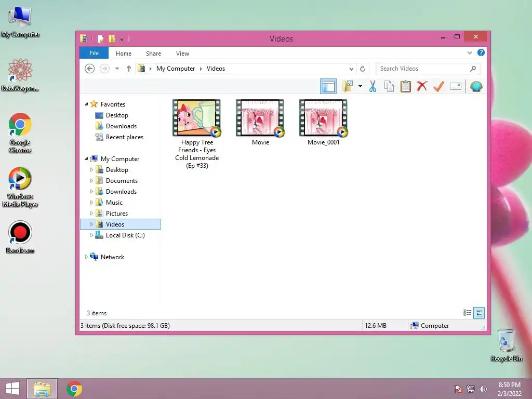Open Windows Media Player desktop shortcut
532x399 pixels.
pyautogui.click(x=20, y=187)
